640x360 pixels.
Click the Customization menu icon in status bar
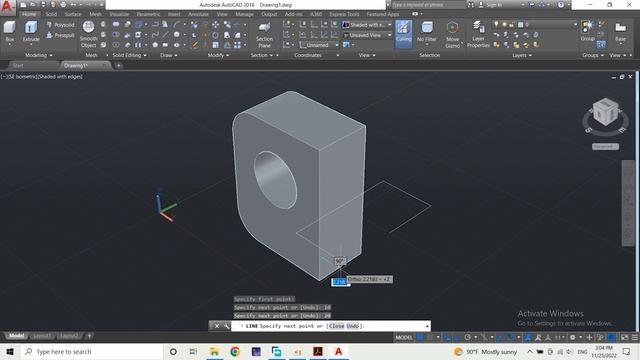635,338
